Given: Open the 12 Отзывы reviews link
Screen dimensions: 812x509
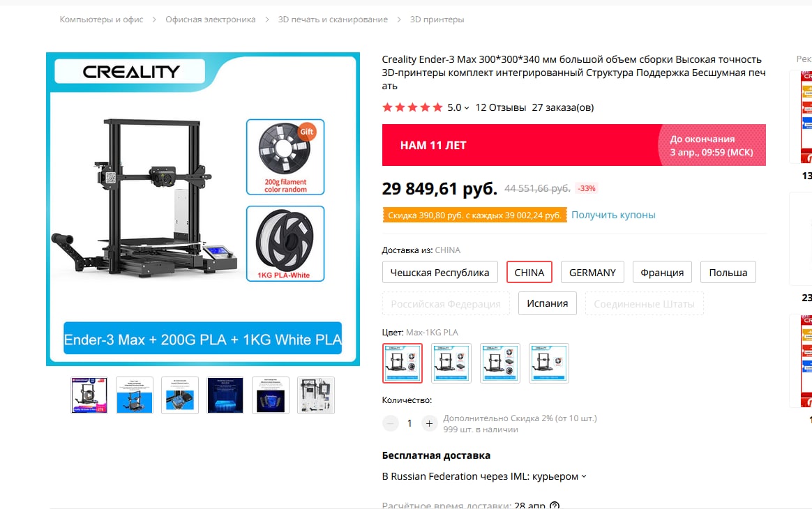Looking at the screenshot, I should tap(500, 107).
